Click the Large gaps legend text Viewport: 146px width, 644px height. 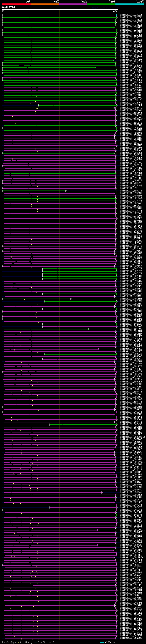[28, 642]
